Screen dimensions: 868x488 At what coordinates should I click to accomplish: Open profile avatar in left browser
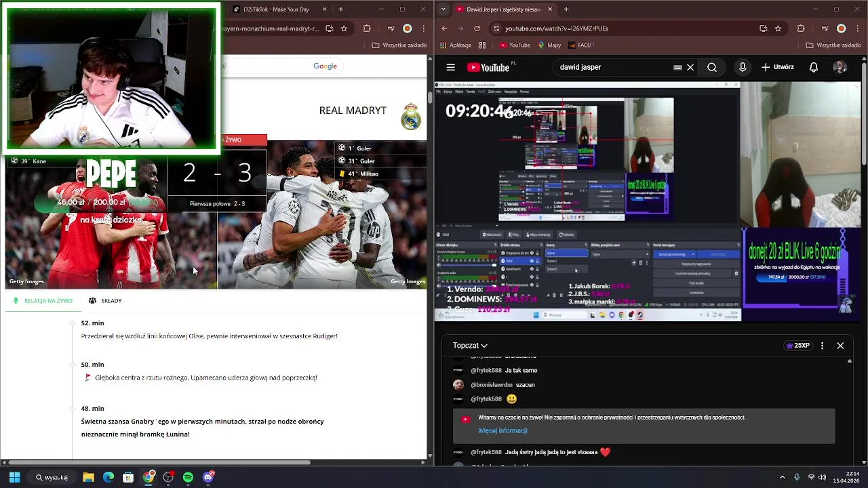407,28
